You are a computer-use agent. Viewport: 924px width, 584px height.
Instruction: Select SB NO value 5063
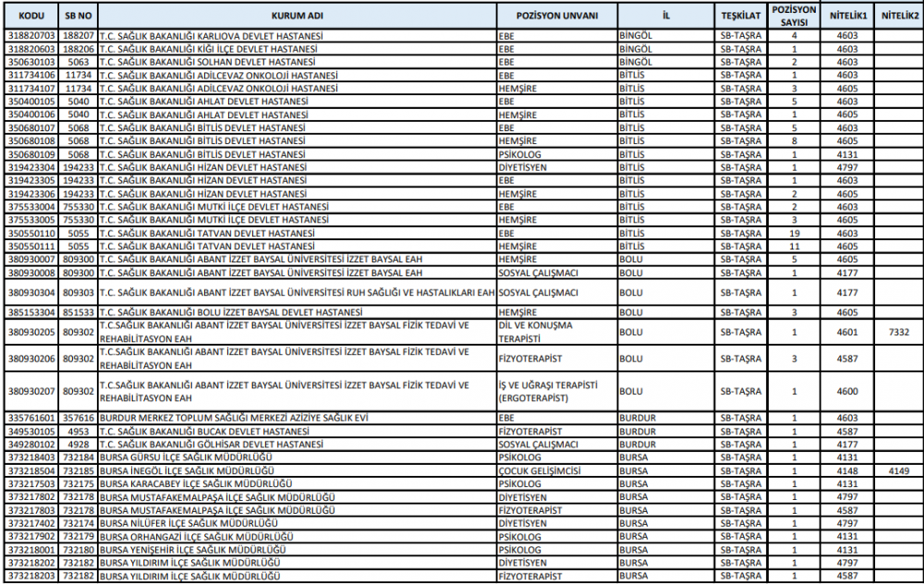pos(79,62)
